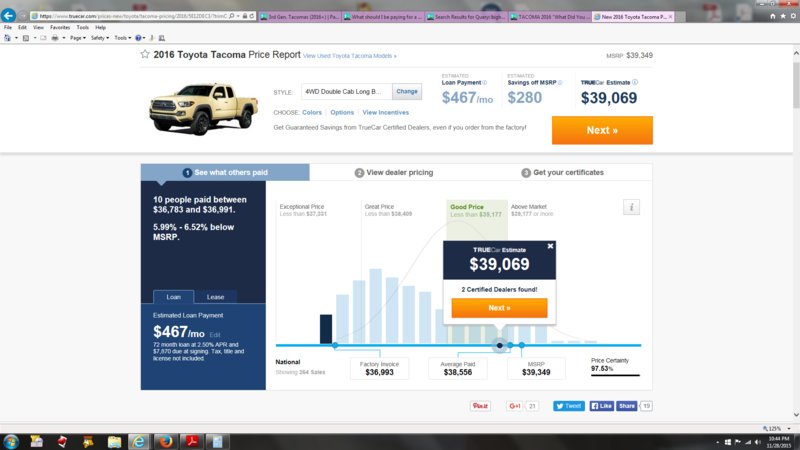The image size is (800, 450).
Task: Open the Help menu in menu bar
Action: click(101, 28)
